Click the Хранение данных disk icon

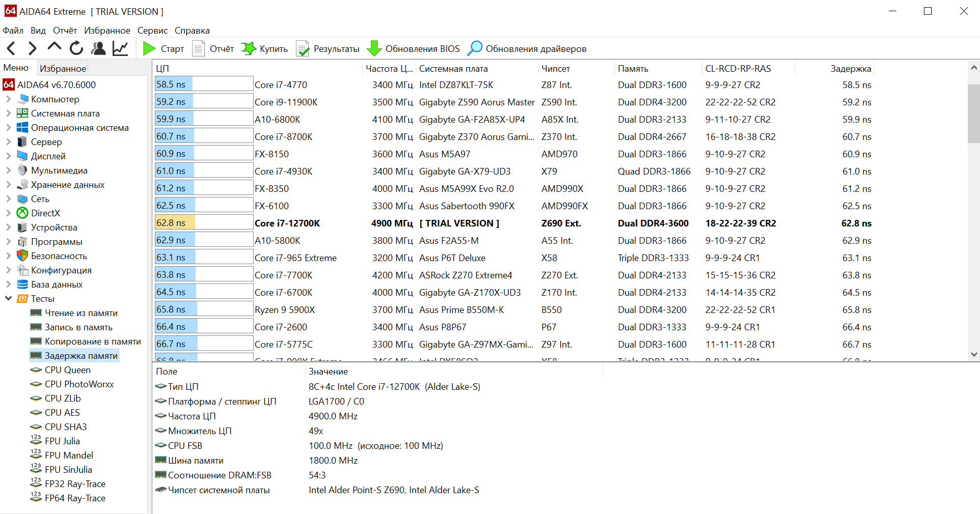tap(22, 184)
